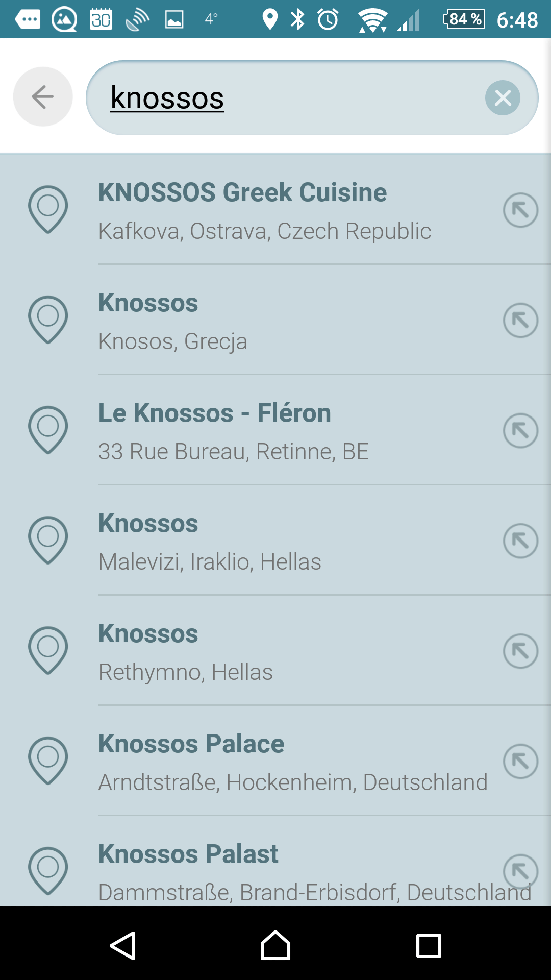Fill search with Knosos, Grecja arrow

(x=520, y=320)
